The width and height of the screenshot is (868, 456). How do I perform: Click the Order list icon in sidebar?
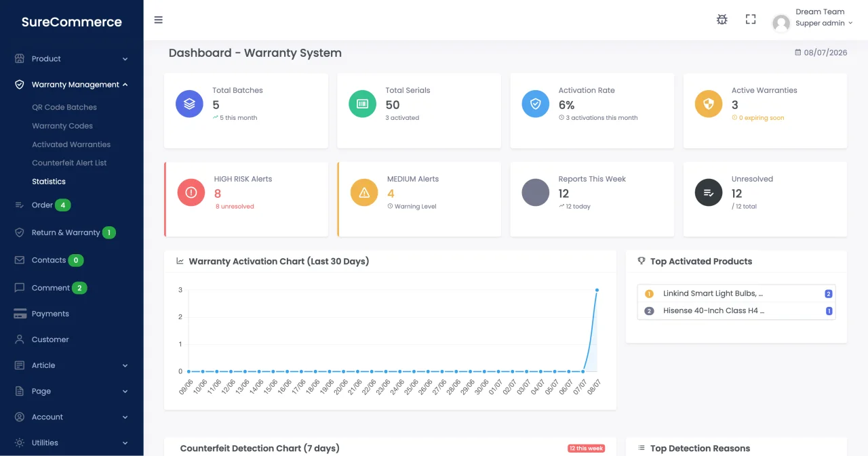[20, 205]
